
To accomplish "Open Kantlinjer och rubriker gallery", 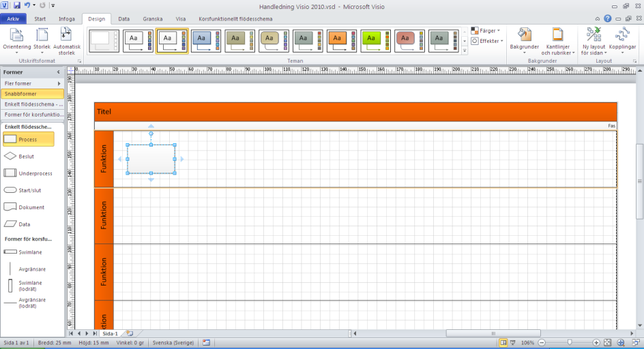I will click(x=558, y=41).
